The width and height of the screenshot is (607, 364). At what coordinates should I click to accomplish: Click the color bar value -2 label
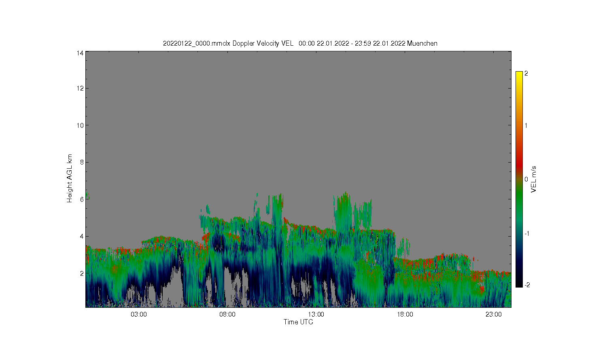[526, 285]
